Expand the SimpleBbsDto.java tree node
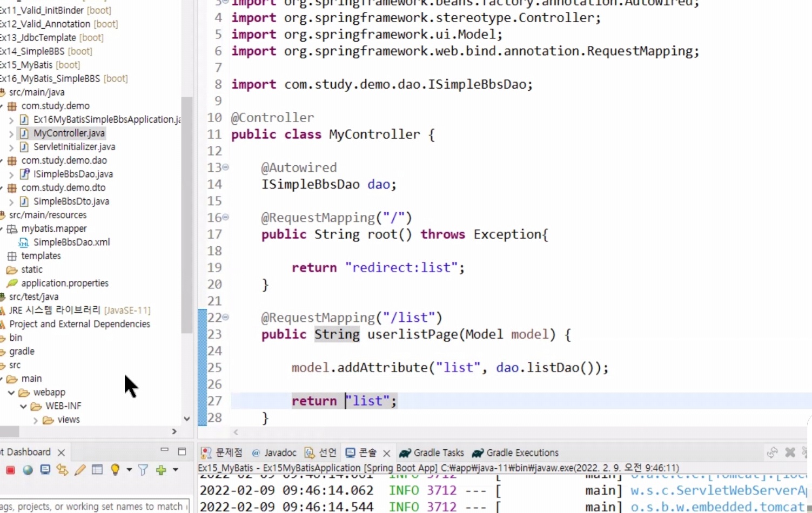This screenshot has width=812, height=513. pyautogui.click(x=11, y=201)
